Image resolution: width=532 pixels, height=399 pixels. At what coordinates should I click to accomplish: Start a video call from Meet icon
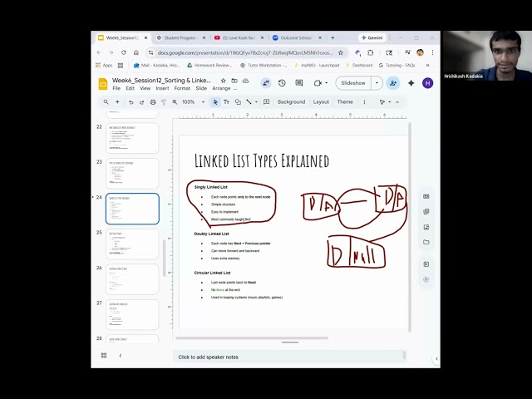(318, 83)
